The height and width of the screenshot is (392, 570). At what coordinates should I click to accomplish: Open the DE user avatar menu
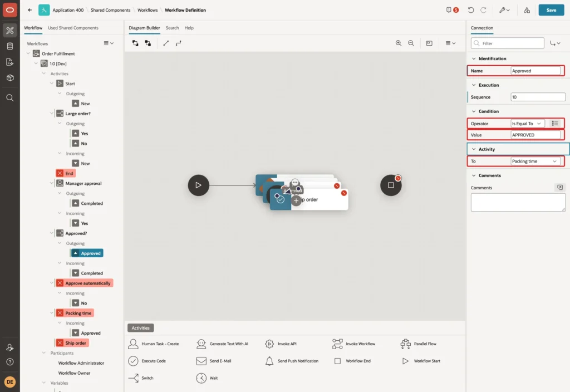pos(10,382)
